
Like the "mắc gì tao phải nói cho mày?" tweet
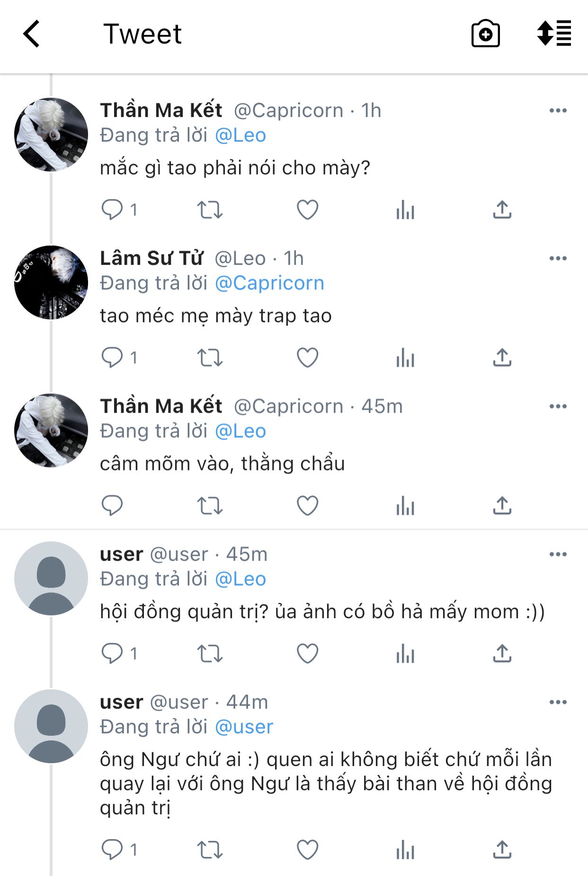[307, 210]
